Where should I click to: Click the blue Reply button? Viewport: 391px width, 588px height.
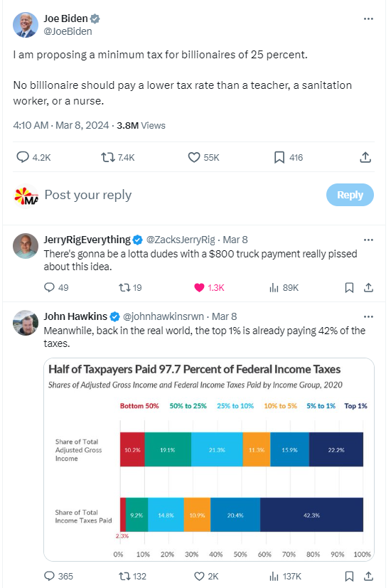click(350, 195)
